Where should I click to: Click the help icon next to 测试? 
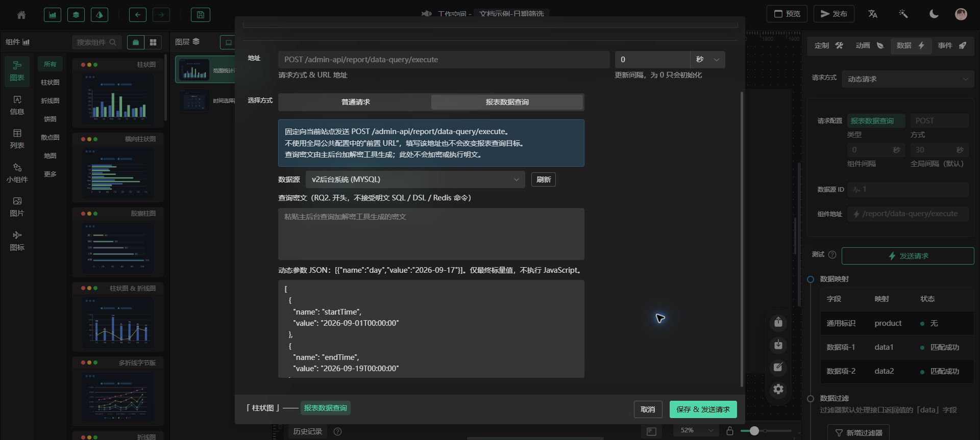click(x=832, y=254)
